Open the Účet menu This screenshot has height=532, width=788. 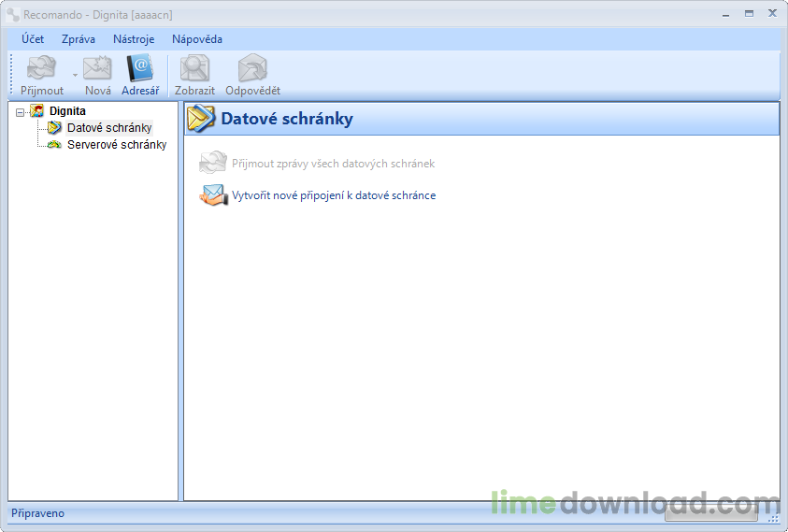pos(33,39)
